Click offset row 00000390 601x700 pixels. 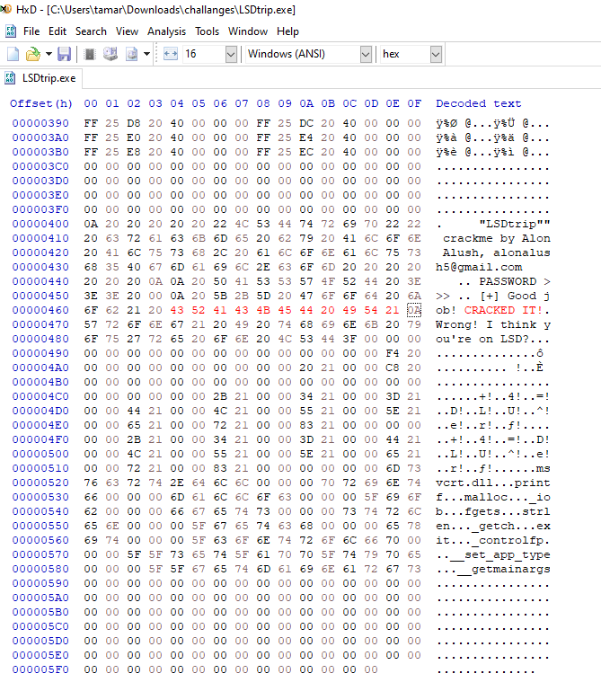click(x=40, y=123)
